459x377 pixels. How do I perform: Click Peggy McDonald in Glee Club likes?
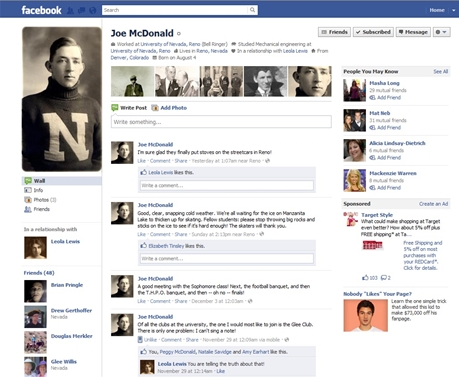(178, 352)
